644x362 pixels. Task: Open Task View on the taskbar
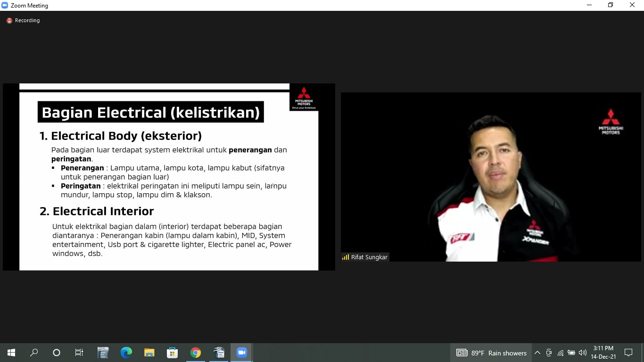[x=79, y=353]
